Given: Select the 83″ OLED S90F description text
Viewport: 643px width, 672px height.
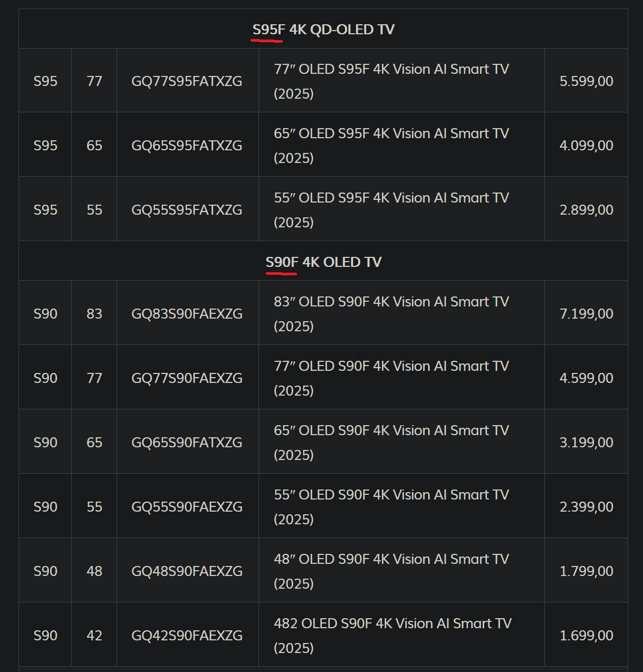Looking at the screenshot, I should pyautogui.click(x=391, y=314).
